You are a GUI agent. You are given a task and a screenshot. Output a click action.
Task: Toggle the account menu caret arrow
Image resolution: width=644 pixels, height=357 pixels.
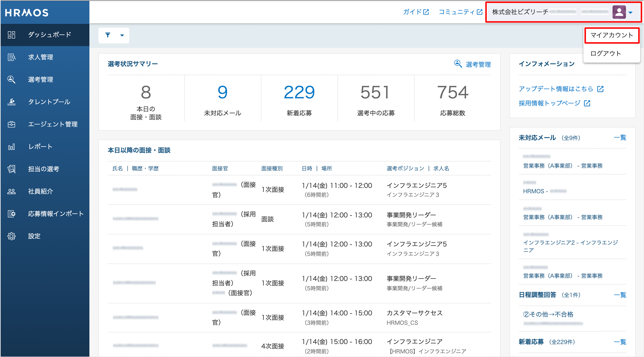coord(631,13)
